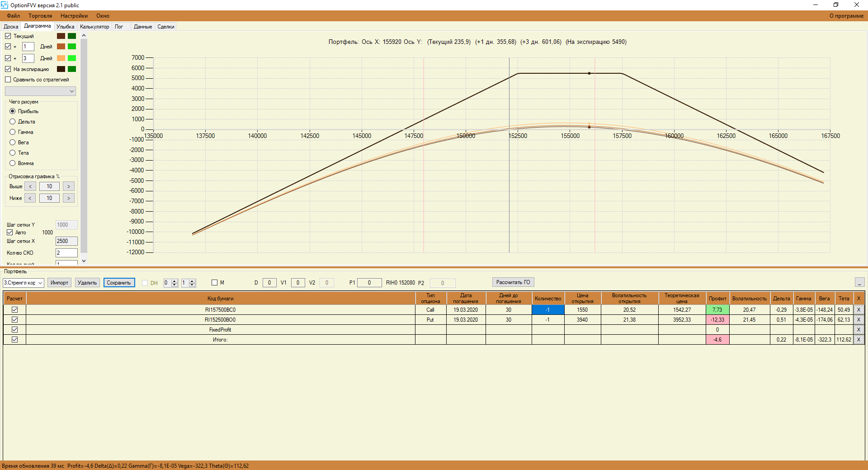Viewport: 868px width, 470px height.
Task: Toggle the +1 Дней curve checkbox
Action: [8, 47]
